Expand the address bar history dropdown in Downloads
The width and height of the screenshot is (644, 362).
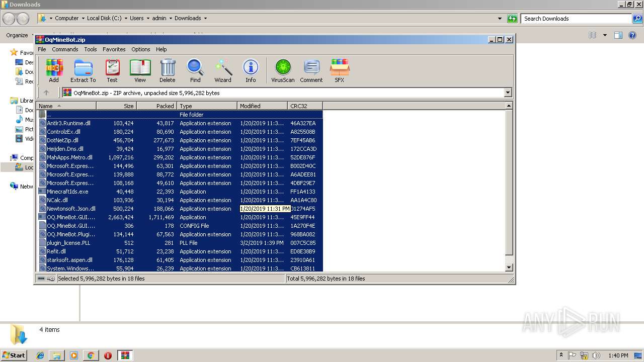point(500,19)
